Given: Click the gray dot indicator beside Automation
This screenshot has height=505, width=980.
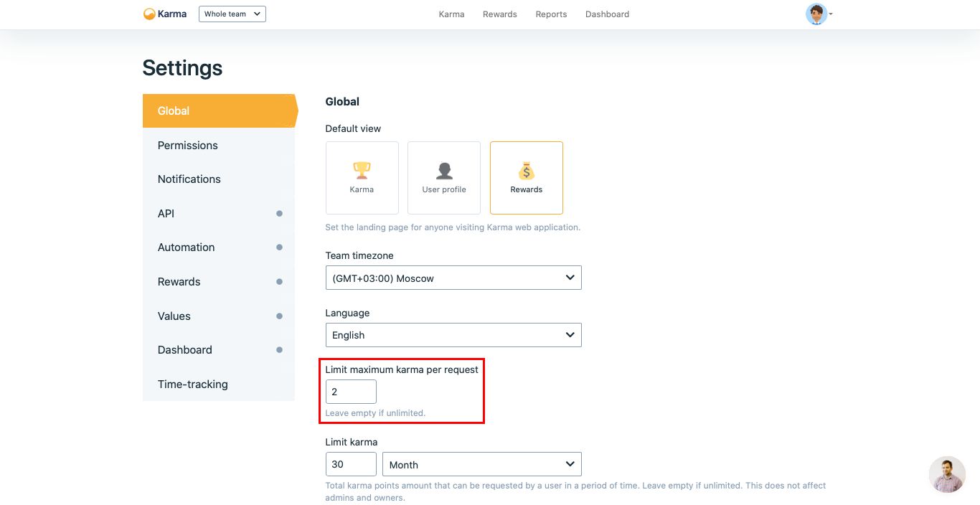Looking at the screenshot, I should (x=279, y=247).
